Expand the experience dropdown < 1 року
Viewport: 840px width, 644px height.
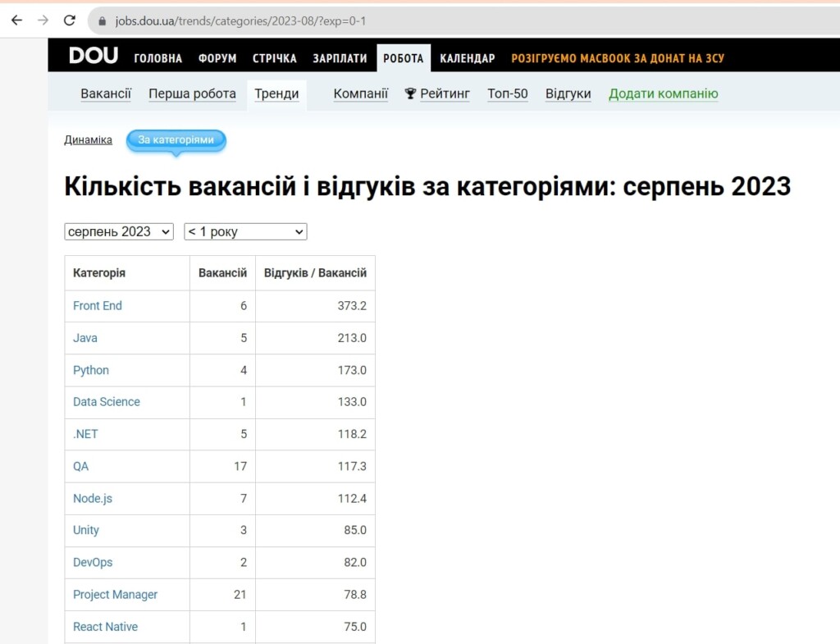[x=245, y=231]
